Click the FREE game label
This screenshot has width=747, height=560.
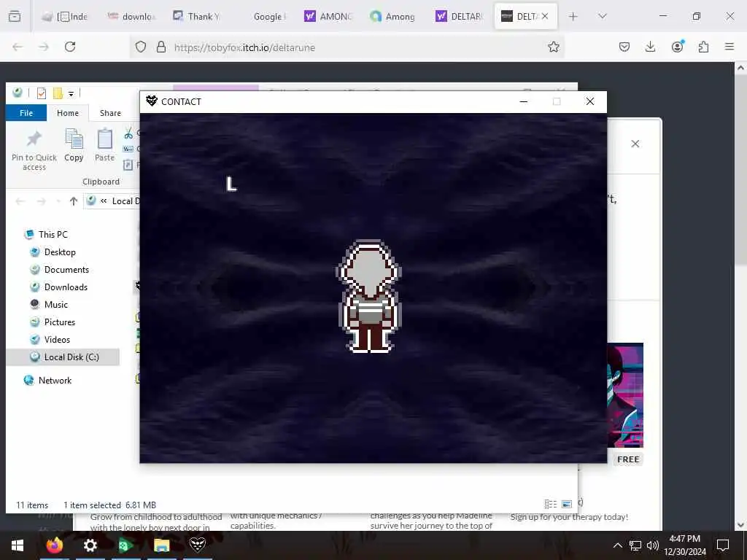click(628, 459)
